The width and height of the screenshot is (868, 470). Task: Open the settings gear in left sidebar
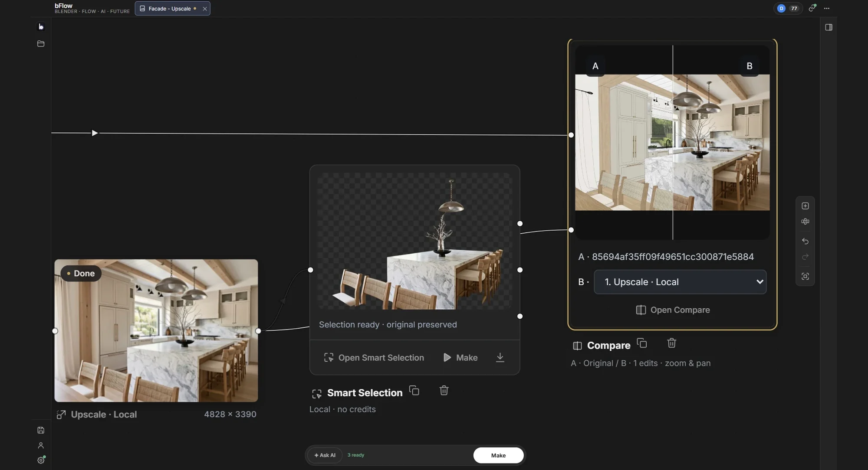point(41,460)
